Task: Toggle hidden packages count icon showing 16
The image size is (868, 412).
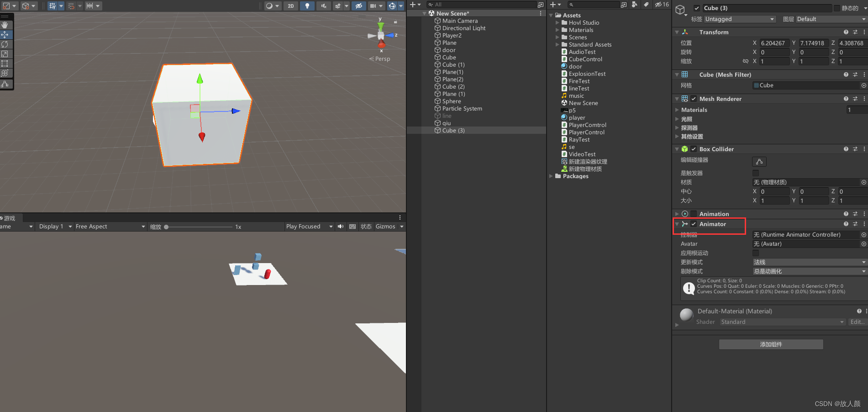Action: point(662,5)
